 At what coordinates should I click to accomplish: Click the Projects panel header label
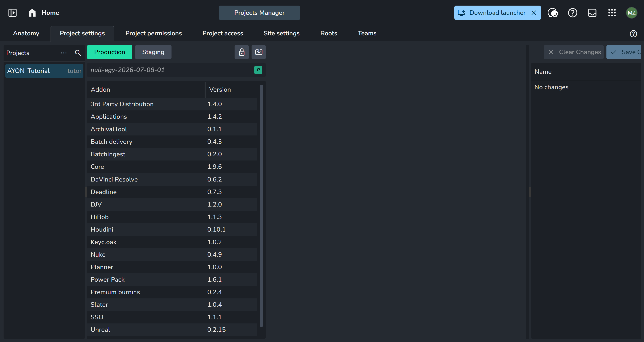[x=18, y=53]
